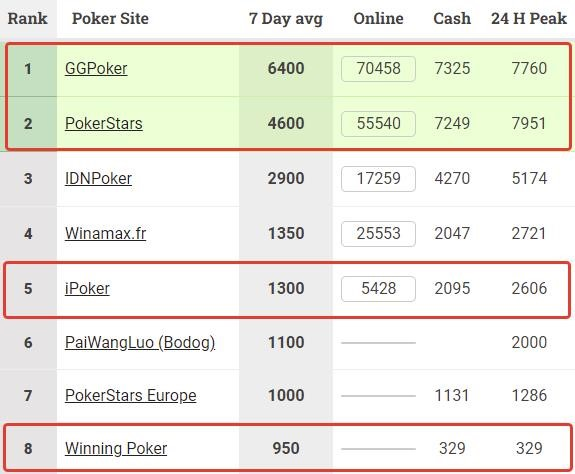Sort by the 24 H Peak column
This screenshot has height=474, width=575.
click(x=529, y=18)
